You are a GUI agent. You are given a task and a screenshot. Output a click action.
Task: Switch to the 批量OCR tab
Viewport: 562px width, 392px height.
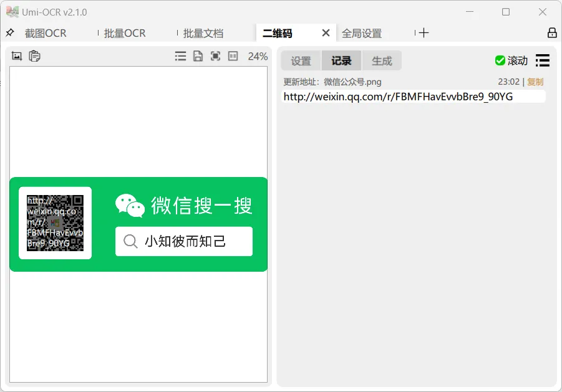(125, 33)
